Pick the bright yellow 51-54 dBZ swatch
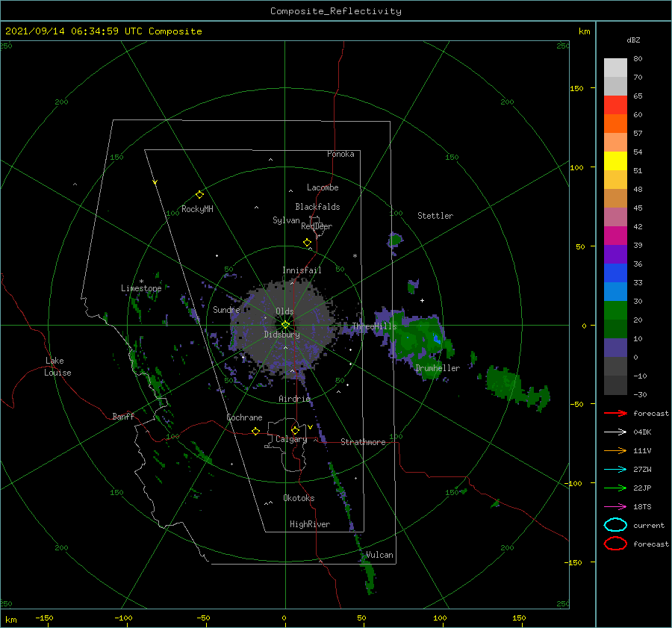This screenshot has height=628, width=672. [615, 161]
